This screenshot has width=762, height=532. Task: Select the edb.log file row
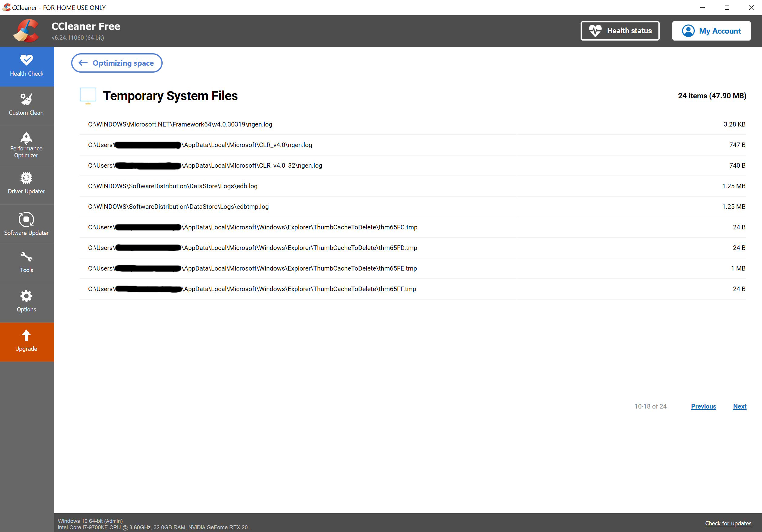click(173, 186)
